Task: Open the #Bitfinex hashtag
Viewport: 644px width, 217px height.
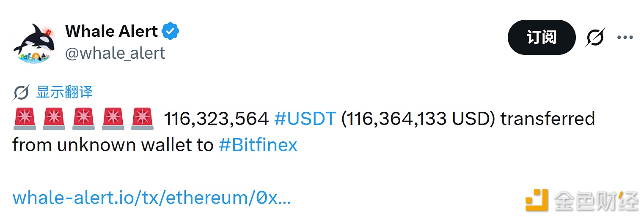Action: 258,145
